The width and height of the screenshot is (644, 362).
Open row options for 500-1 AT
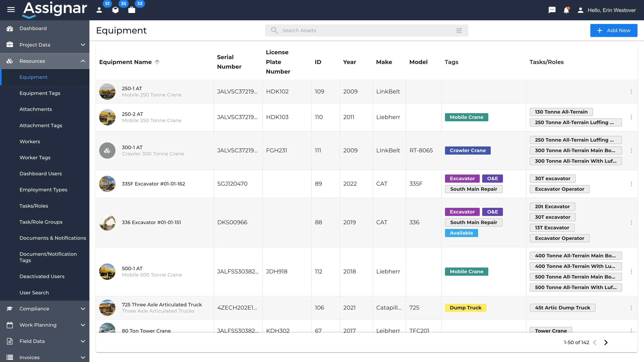coord(631,272)
